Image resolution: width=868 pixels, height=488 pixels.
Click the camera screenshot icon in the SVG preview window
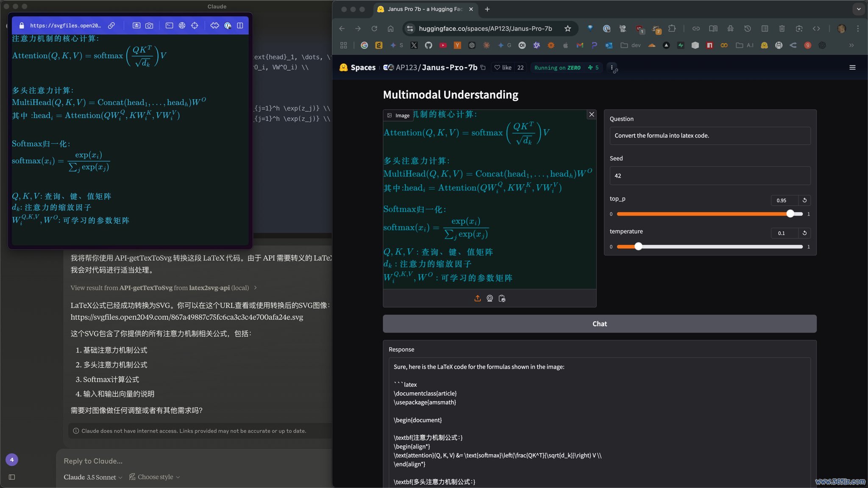pos(149,25)
